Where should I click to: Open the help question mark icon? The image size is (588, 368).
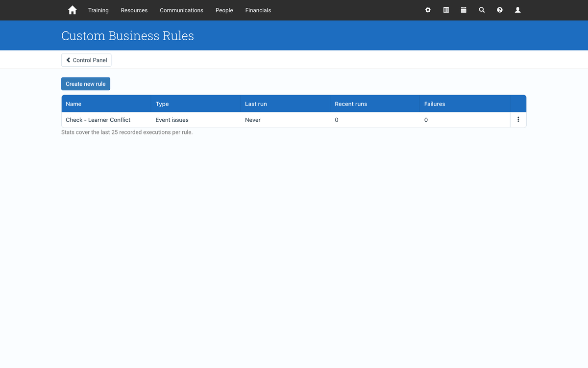point(500,10)
